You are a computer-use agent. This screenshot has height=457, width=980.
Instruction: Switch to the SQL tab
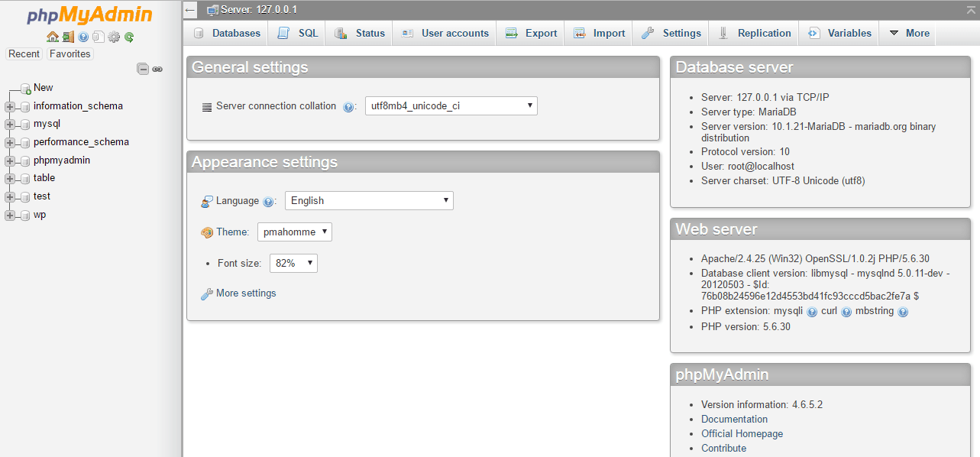[x=297, y=33]
